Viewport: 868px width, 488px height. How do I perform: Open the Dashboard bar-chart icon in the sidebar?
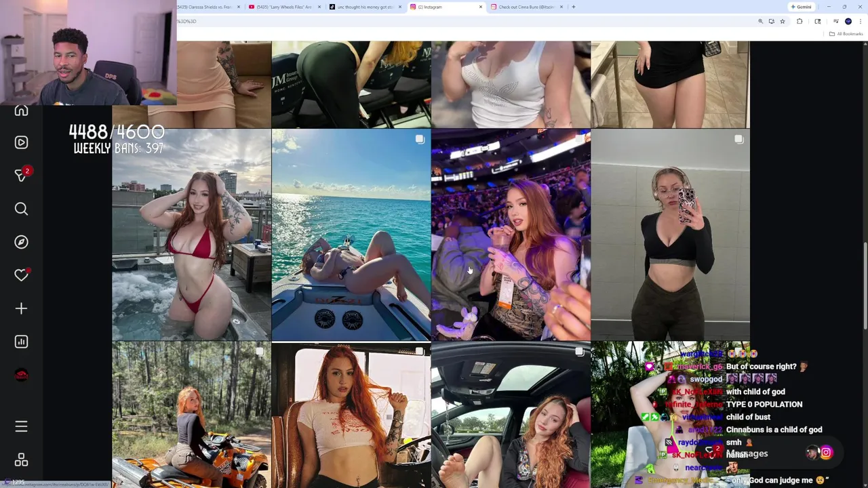coord(21,342)
